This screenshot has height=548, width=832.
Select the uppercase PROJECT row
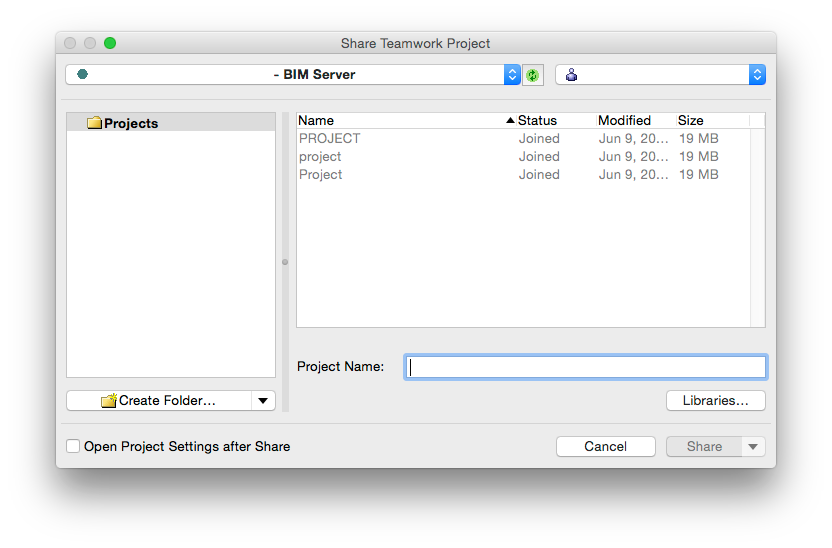(523, 138)
